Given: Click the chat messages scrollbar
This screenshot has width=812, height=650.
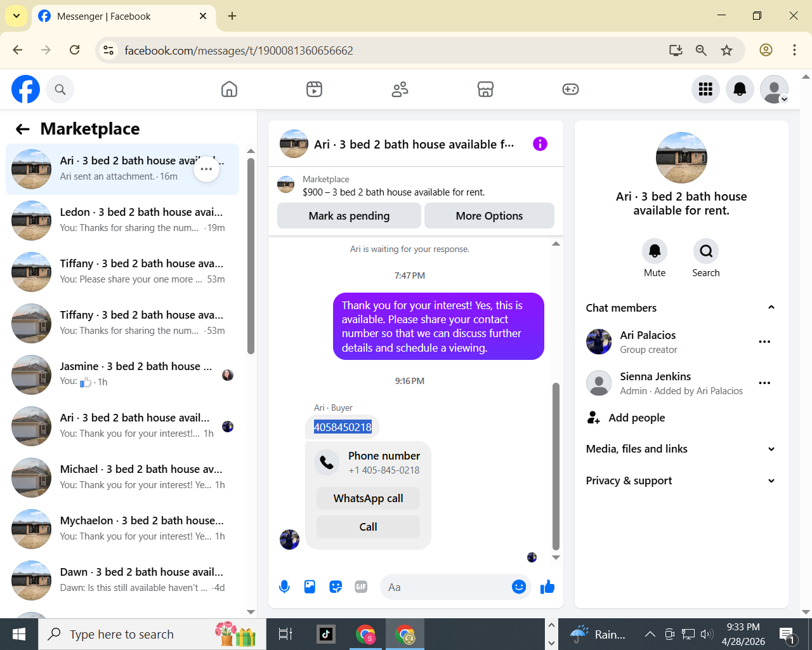Looking at the screenshot, I should click(x=556, y=467).
